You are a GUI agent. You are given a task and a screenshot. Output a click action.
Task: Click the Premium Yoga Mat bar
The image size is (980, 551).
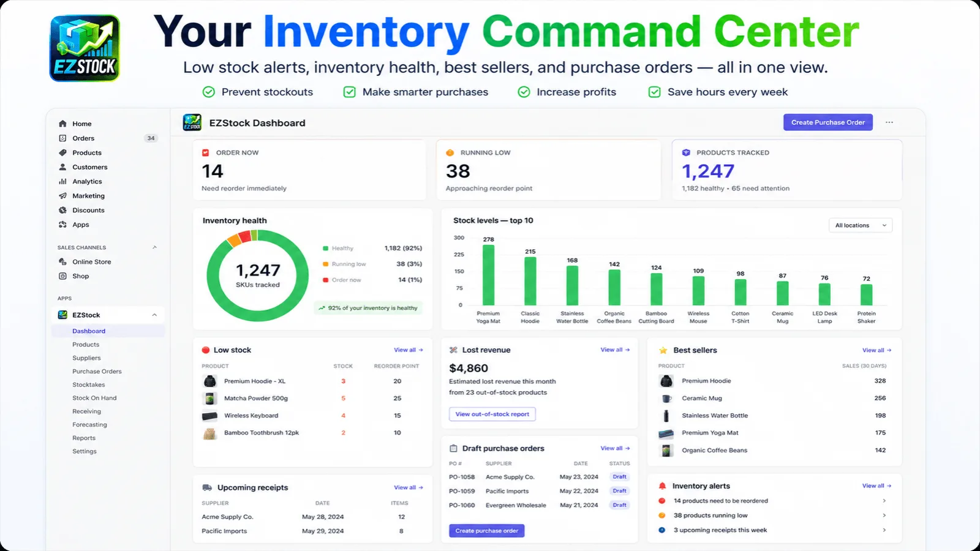[488, 275]
